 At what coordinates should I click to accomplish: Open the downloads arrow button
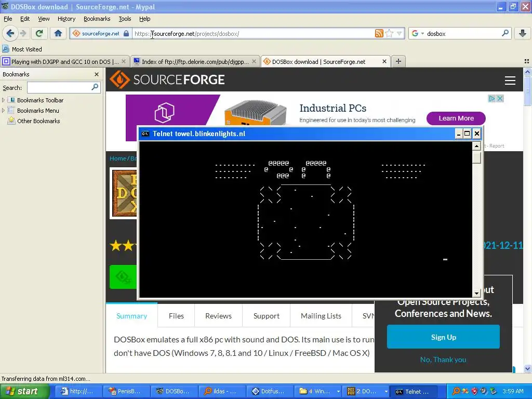(523, 33)
